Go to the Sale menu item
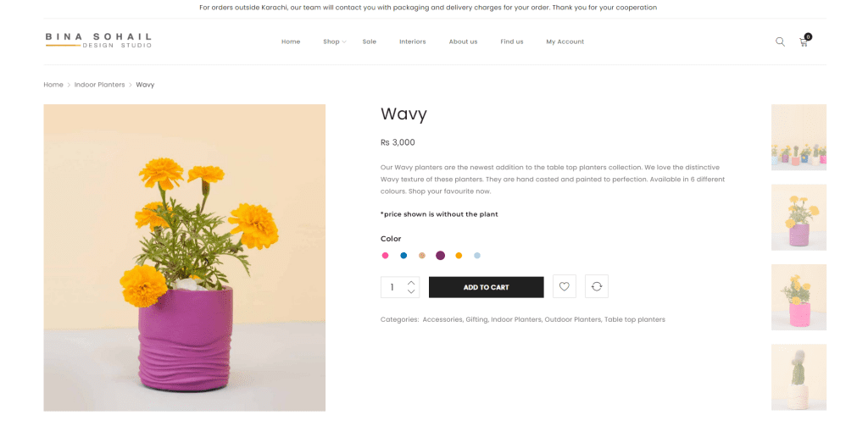 tap(370, 41)
